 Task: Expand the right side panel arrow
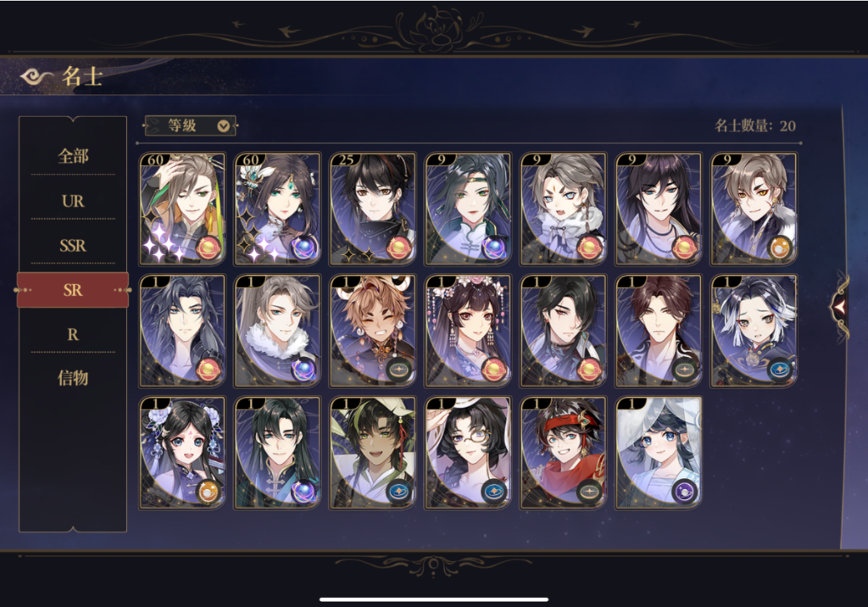pos(839,306)
